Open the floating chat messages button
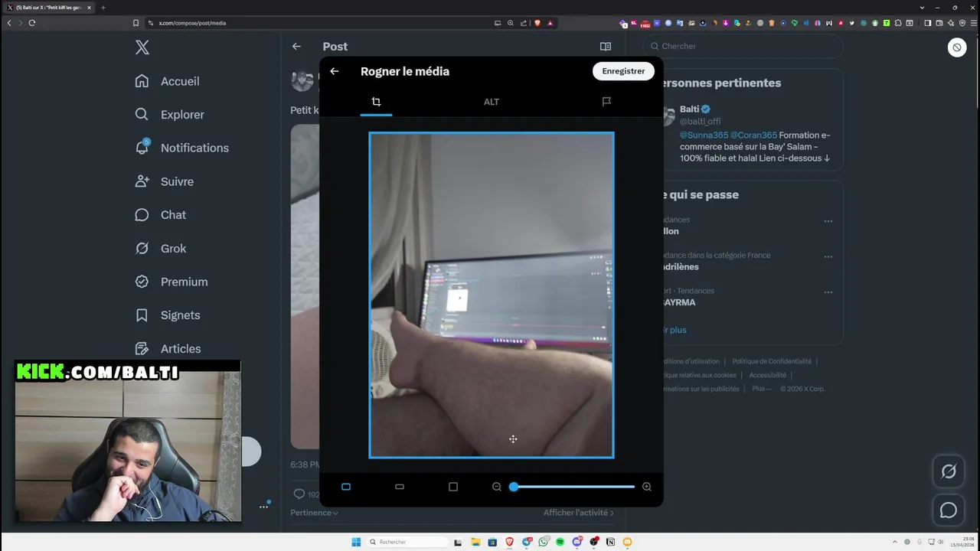The image size is (980, 551). point(949,510)
